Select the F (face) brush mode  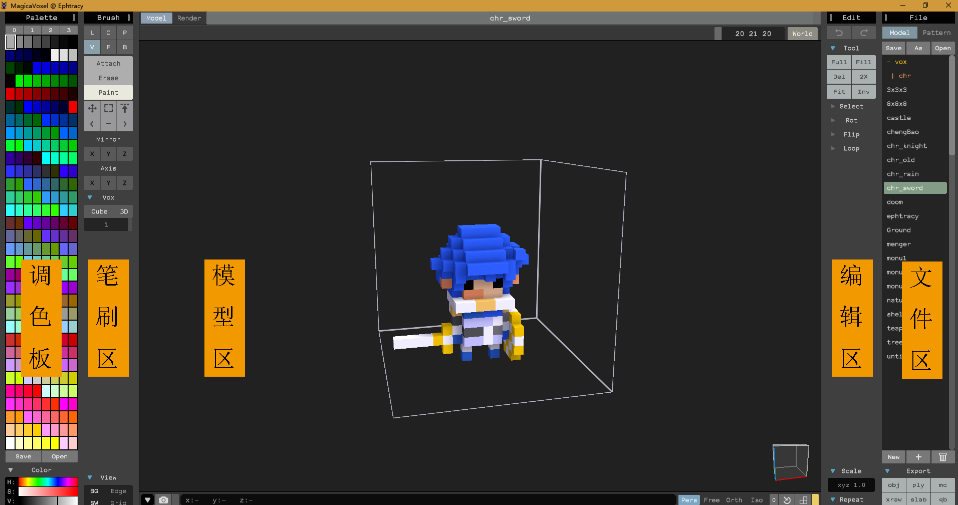109,47
